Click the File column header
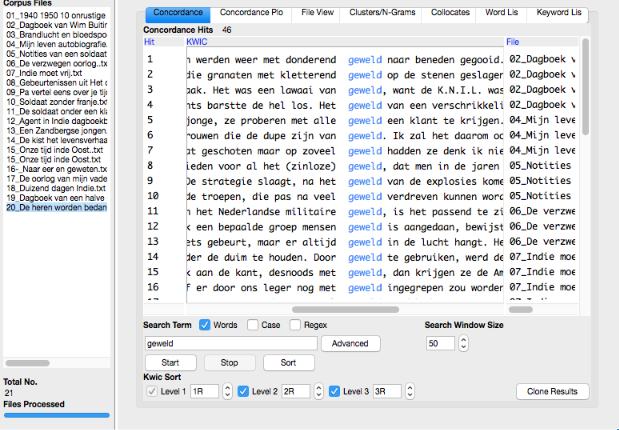 pyautogui.click(x=541, y=42)
